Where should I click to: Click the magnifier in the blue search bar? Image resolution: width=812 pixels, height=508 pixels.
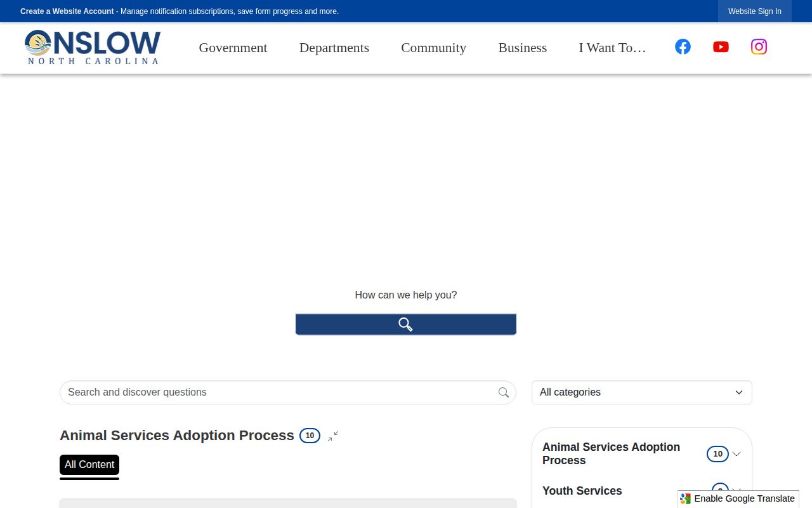tap(406, 324)
